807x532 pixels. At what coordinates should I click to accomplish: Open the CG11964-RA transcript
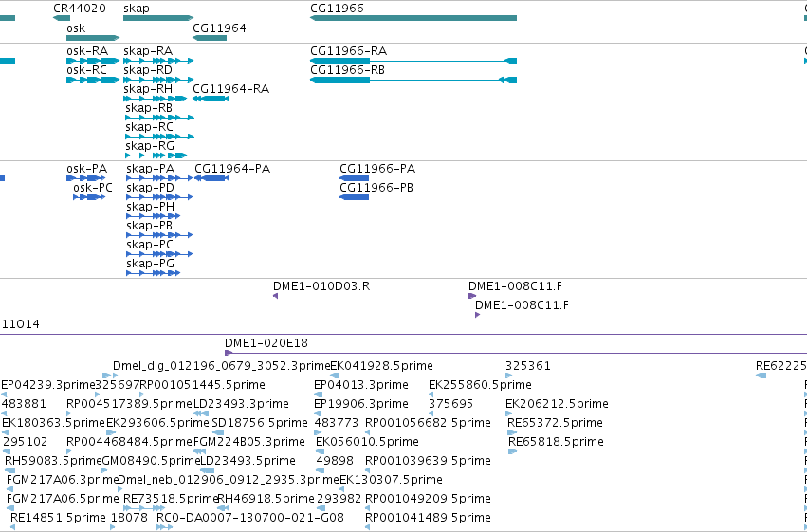(211, 99)
